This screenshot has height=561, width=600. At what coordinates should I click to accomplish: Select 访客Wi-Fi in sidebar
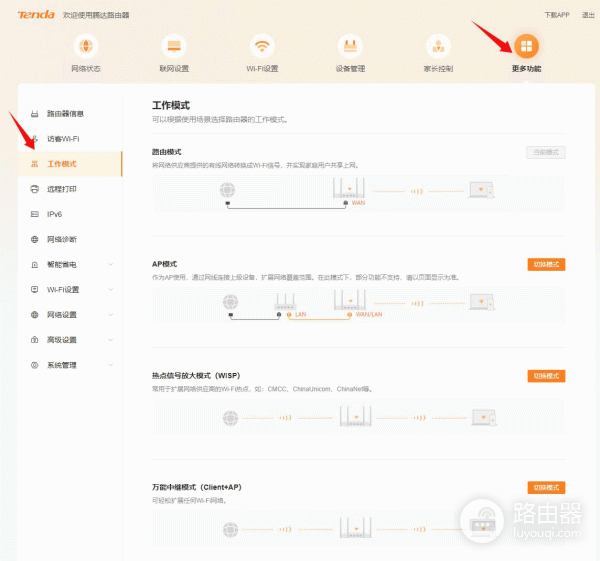pyautogui.click(x=63, y=138)
